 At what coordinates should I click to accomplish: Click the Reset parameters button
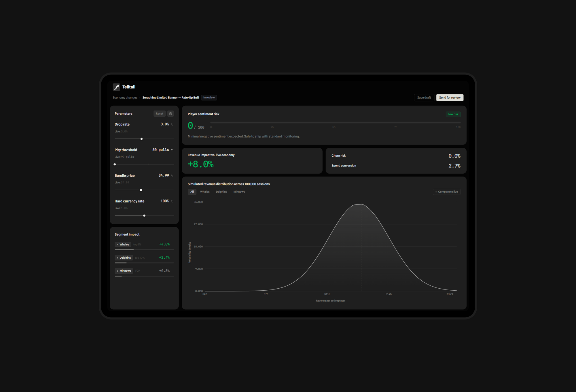pos(160,113)
